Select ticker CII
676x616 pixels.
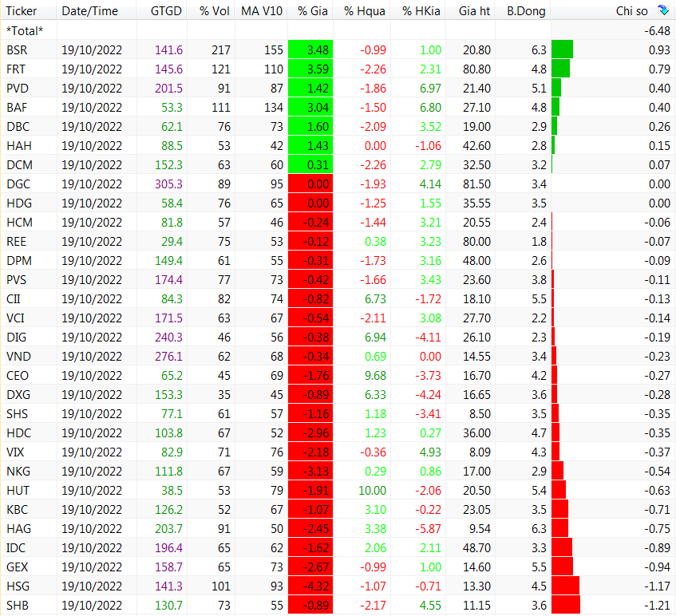tap(14, 298)
